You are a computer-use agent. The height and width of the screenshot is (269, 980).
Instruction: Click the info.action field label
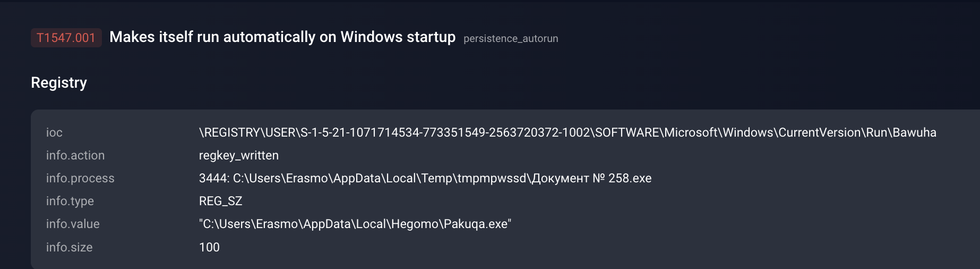75,155
